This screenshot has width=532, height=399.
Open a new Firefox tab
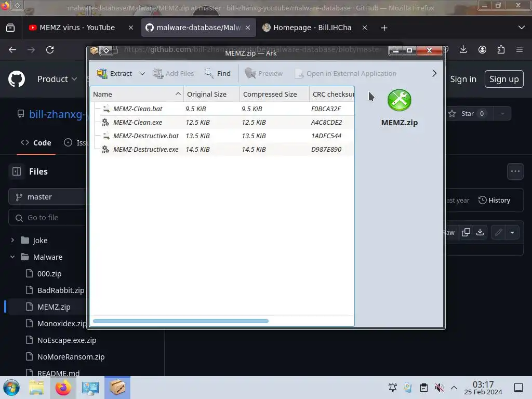click(x=384, y=28)
